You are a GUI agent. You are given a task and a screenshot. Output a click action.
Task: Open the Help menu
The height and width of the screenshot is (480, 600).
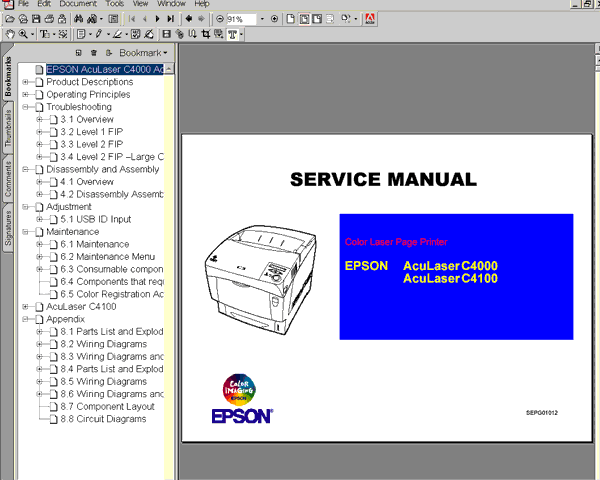click(x=202, y=4)
